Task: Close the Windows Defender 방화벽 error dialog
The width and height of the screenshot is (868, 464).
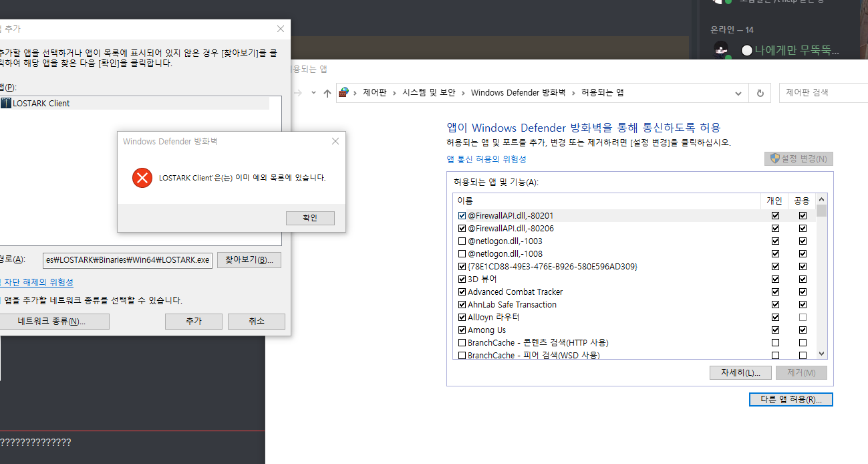Action: pos(335,141)
